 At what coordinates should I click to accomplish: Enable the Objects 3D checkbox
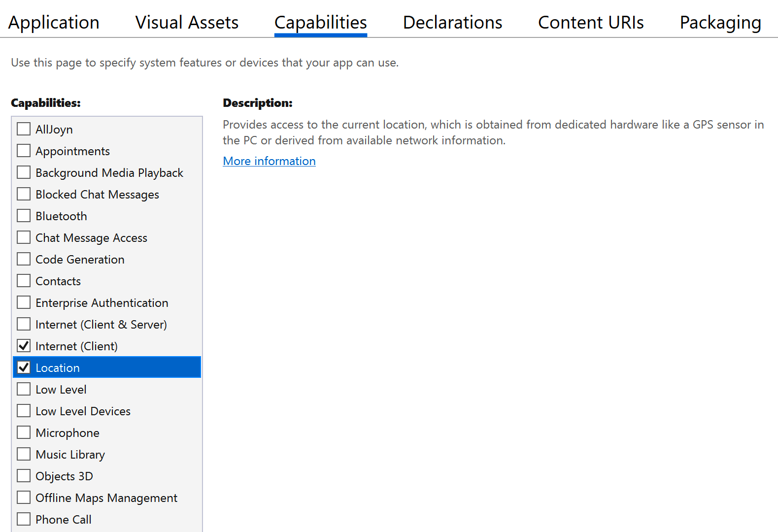24,476
